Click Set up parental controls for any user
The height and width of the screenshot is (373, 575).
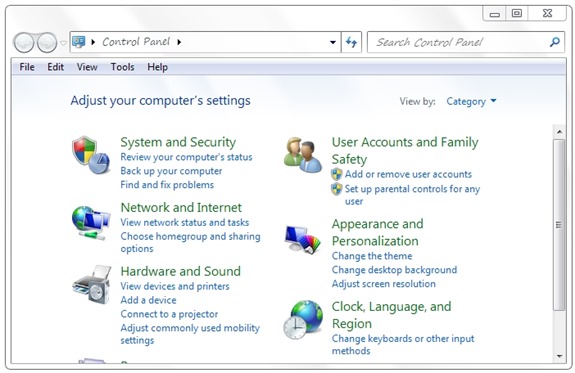click(412, 195)
